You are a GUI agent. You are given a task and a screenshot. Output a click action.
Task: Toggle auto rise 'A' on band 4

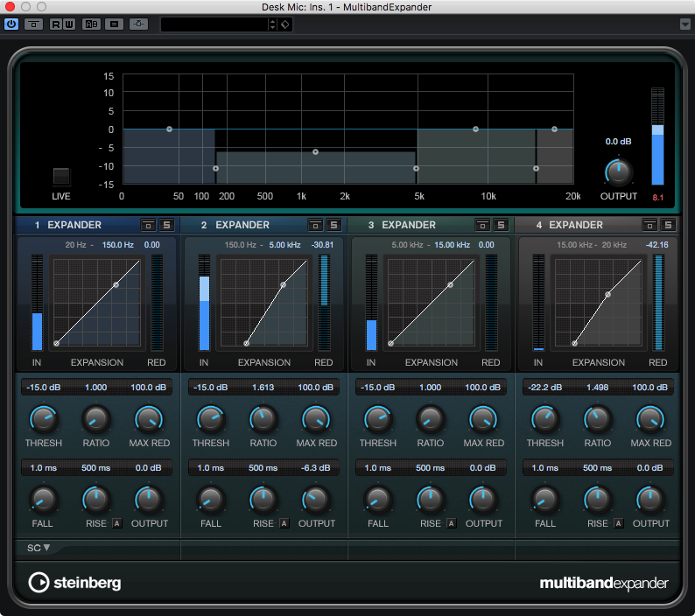point(618,523)
